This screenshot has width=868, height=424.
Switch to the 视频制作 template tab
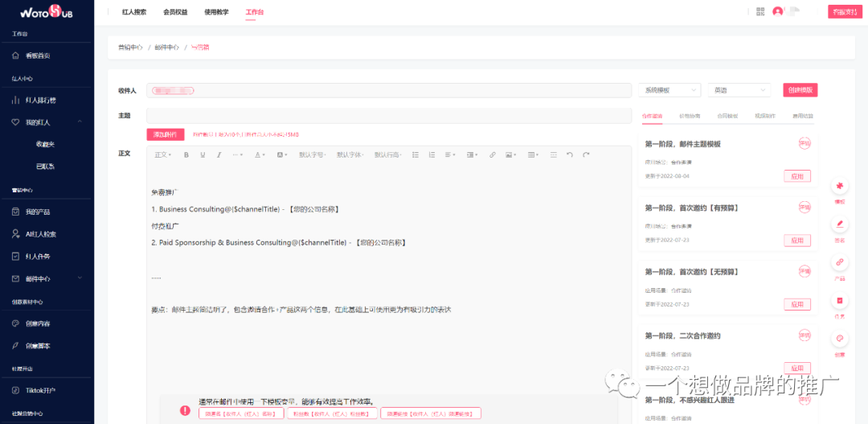pos(765,117)
